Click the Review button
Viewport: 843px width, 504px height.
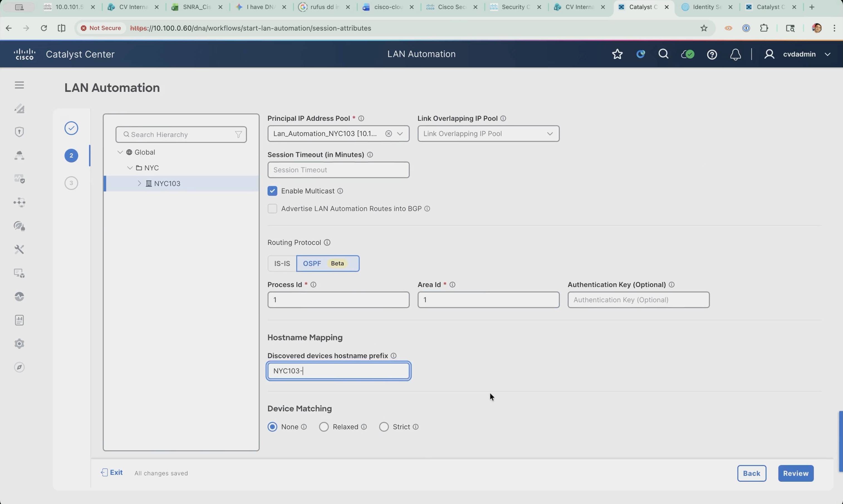[796, 473]
